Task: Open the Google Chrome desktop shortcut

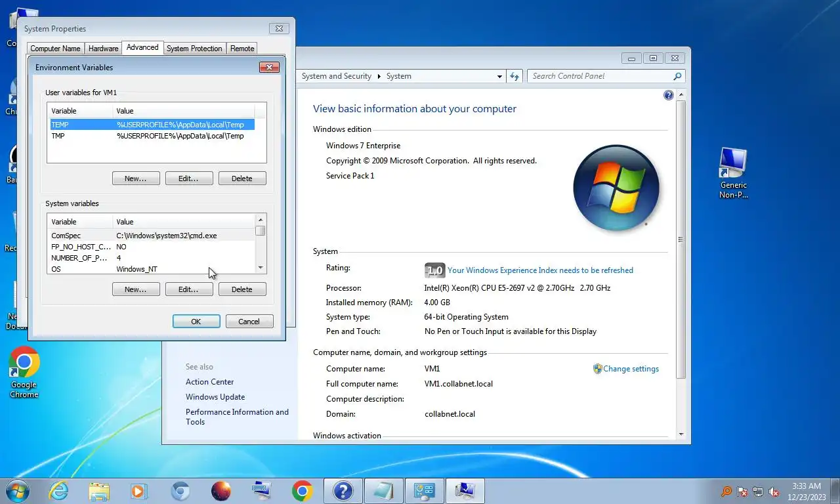Action: pos(24,372)
